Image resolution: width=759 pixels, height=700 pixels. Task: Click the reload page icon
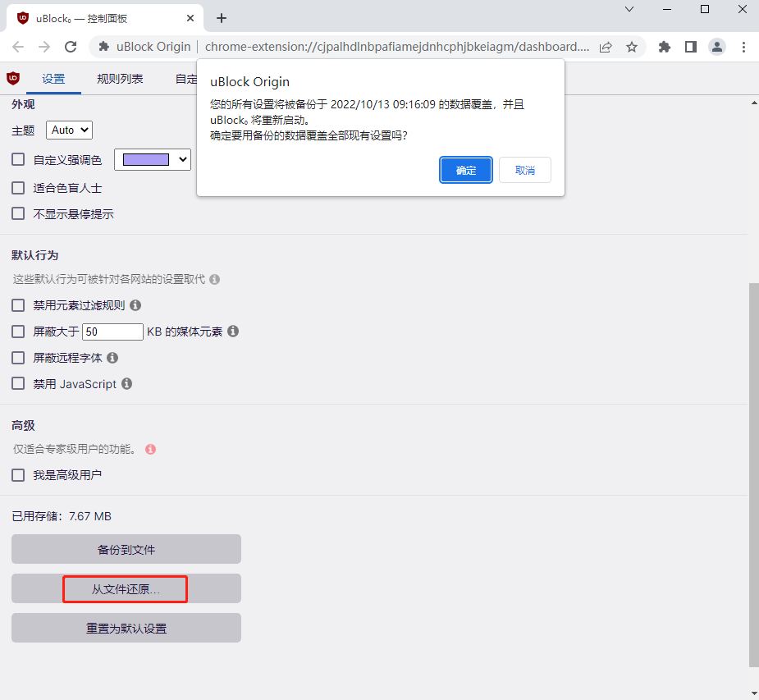71,47
